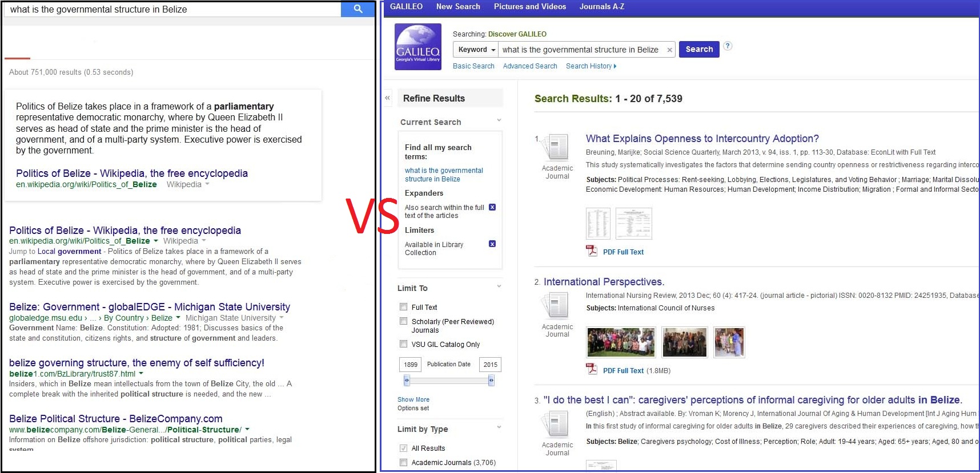Open the PDF icon for International Perspectives article
This screenshot has height=473, width=980.
pyautogui.click(x=592, y=370)
